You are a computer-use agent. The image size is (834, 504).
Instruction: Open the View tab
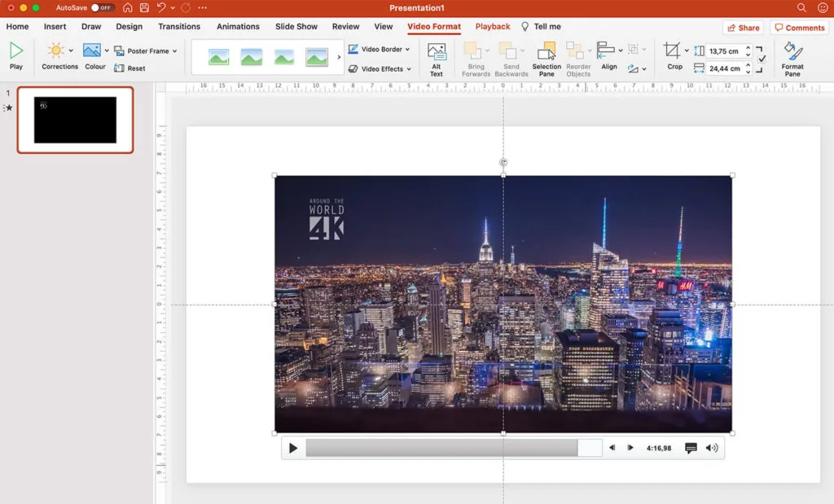pos(383,27)
